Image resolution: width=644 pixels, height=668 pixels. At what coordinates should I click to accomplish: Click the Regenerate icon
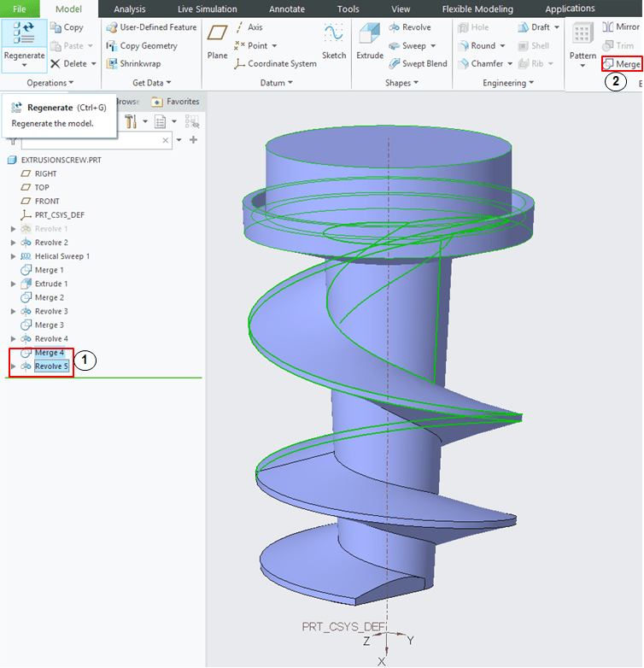23,34
